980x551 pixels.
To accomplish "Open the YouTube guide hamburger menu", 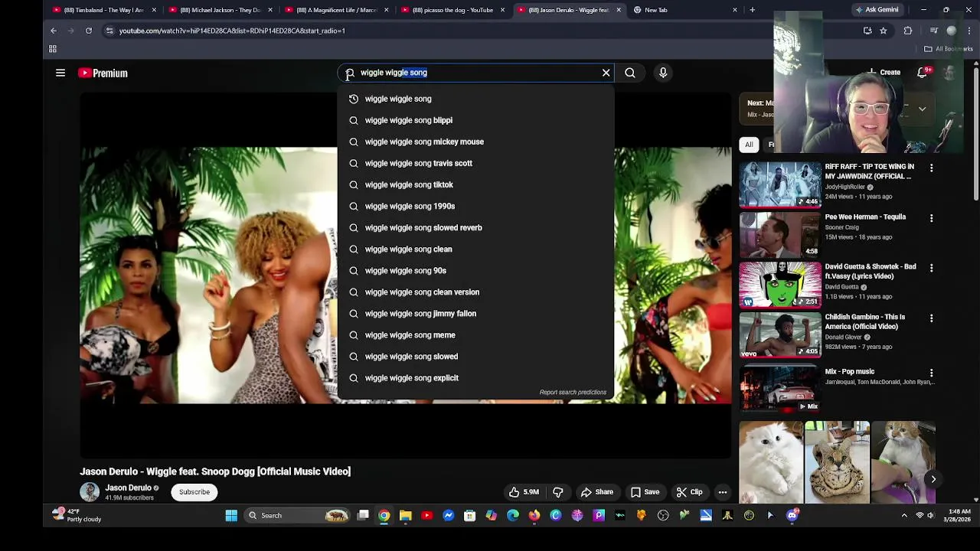I will pos(60,73).
